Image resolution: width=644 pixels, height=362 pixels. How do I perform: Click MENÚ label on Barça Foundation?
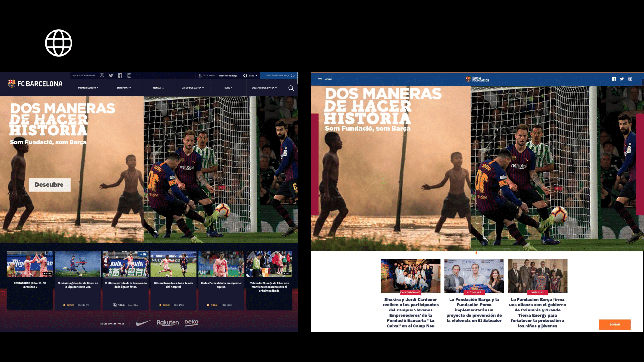click(328, 79)
